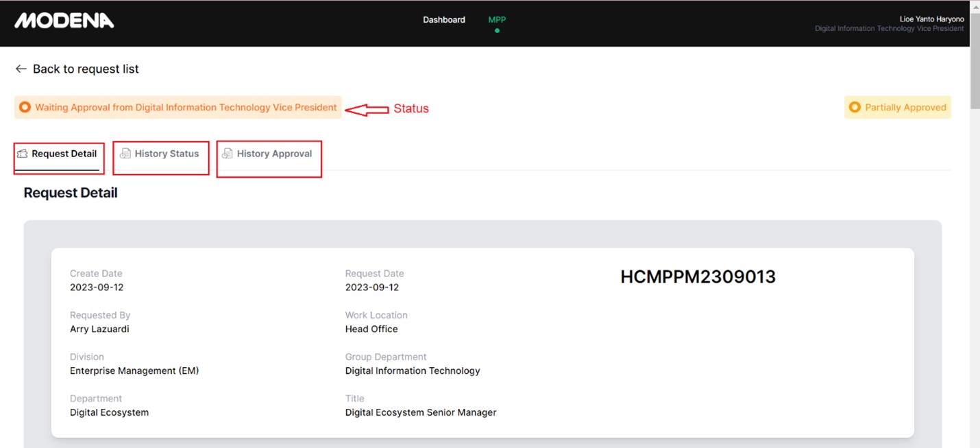Click the icon beside the Request Detail tab
The image size is (980, 448).
click(x=23, y=154)
